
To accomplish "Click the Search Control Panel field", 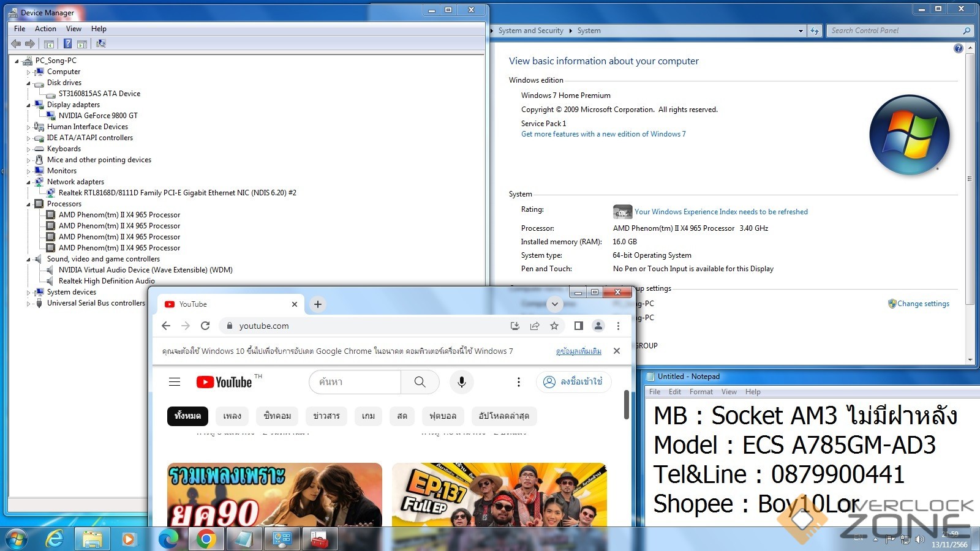I will [894, 31].
